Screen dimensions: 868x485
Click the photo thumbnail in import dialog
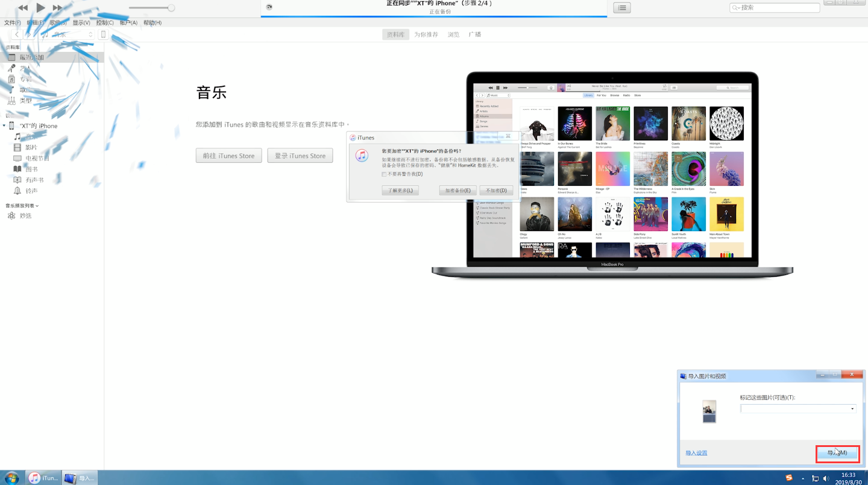pyautogui.click(x=709, y=411)
